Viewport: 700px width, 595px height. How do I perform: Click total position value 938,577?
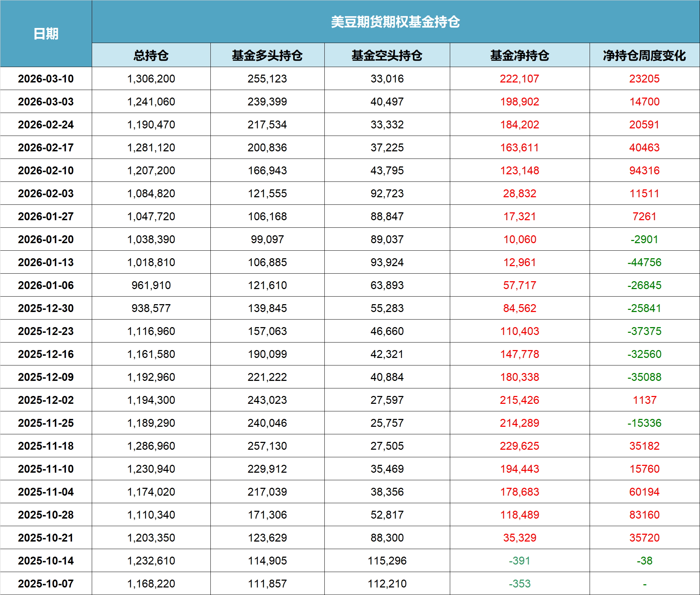[151, 308]
